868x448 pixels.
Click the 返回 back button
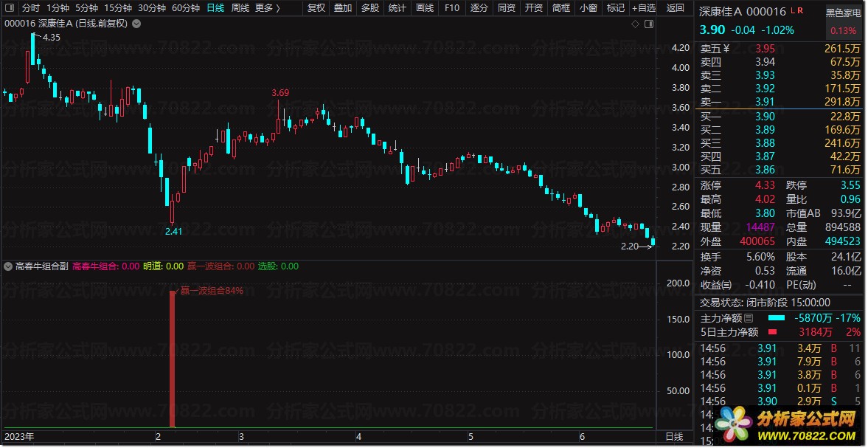tap(675, 8)
